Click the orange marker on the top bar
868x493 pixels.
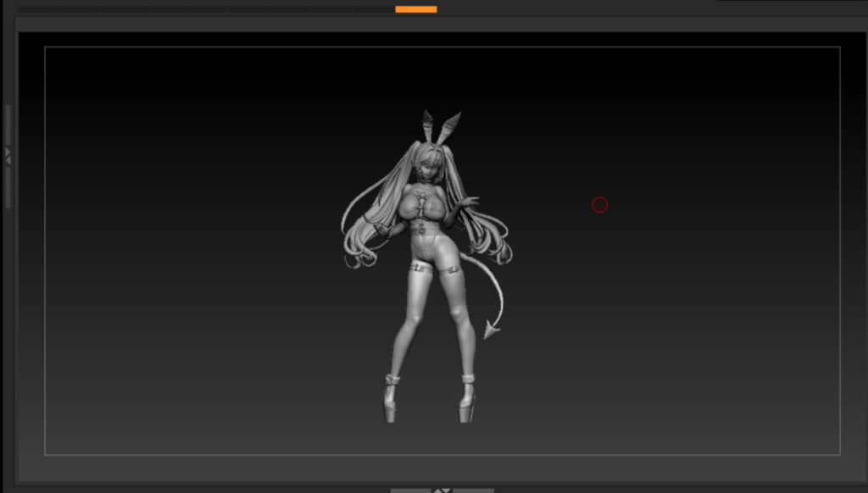[415, 9]
